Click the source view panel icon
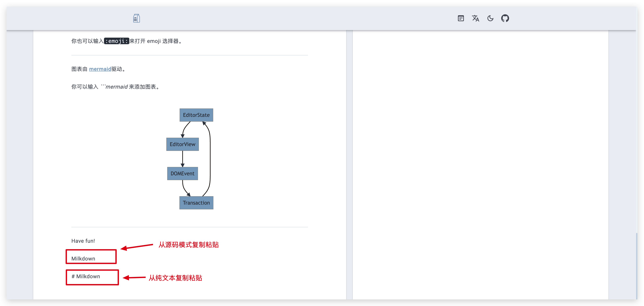The height and width of the screenshot is (306, 644). (x=461, y=18)
